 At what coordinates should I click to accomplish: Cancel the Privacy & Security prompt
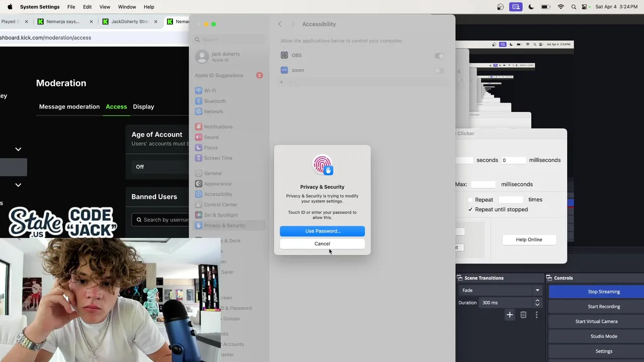(323, 243)
